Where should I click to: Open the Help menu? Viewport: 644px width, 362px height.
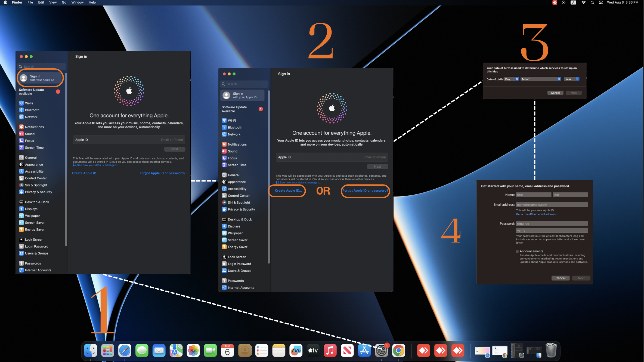[x=92, y=2]
